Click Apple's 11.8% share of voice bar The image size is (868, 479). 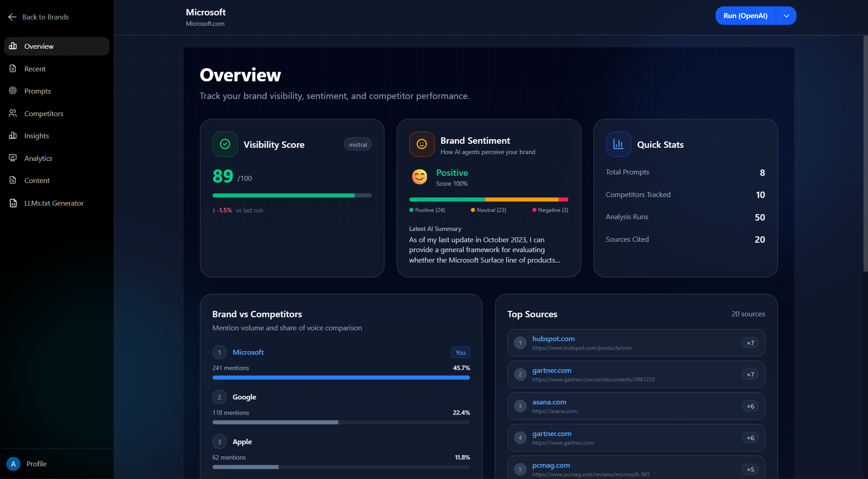[x=341, y=467]
